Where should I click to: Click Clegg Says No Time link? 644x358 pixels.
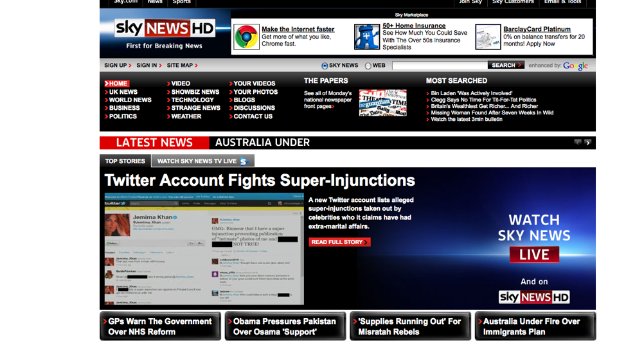(x=483, y=100)
